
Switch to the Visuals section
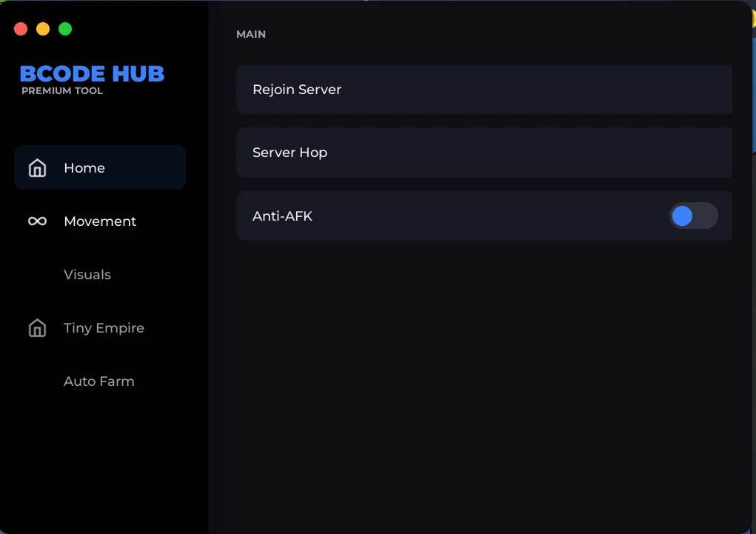pyautogui.click(x=87, y=275)
